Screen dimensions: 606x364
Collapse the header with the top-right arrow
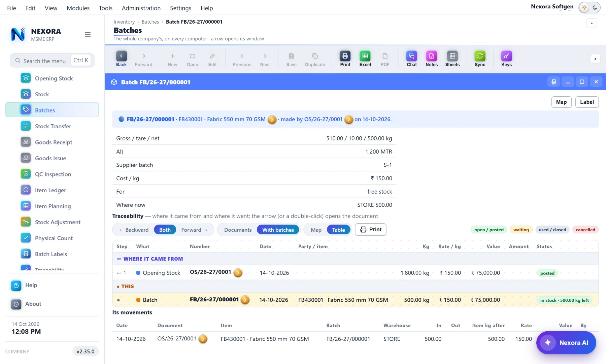pos(592,23)
